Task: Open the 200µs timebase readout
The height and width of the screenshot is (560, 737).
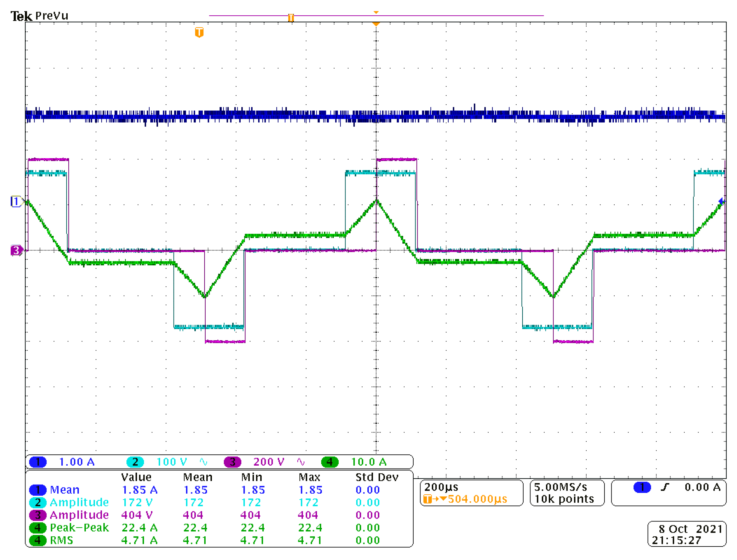Action: 441,487
